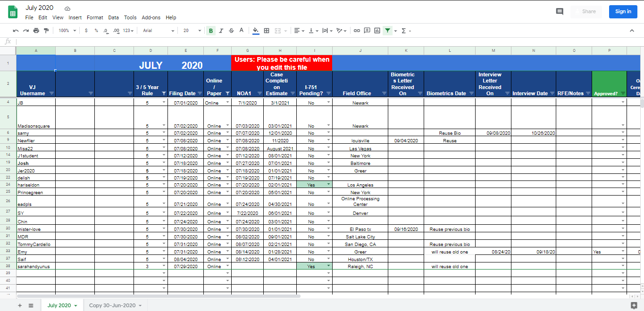Open the borders tool
Viewport: 644px width, 311px height.
click(x=267, y=31)
